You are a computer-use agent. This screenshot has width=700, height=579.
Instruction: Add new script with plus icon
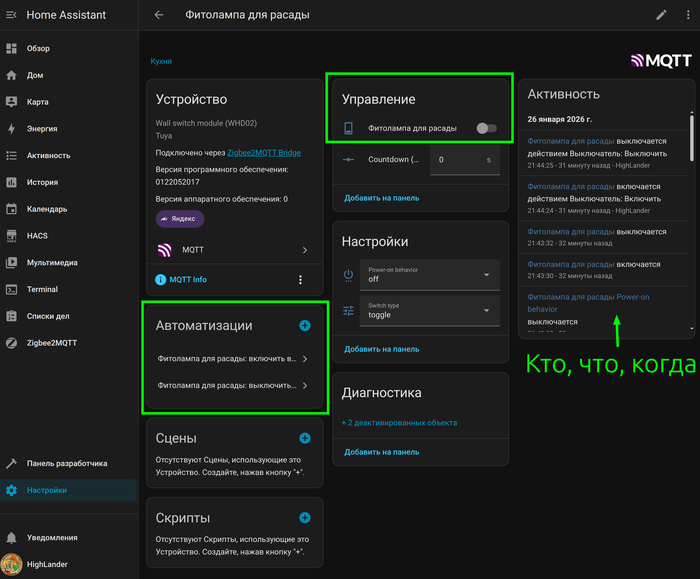coord(305,517)
